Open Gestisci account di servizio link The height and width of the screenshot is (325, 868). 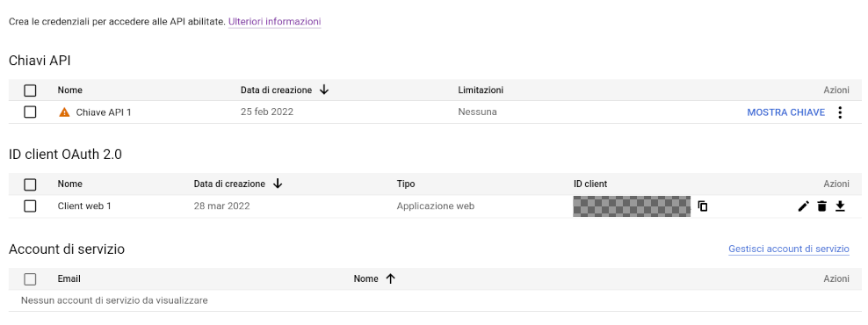click(x=789, y=249)
